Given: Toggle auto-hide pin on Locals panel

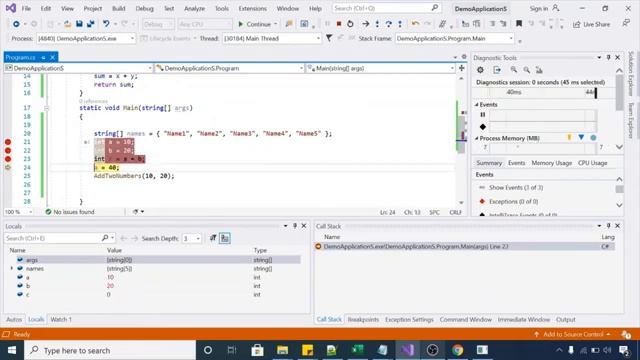Looking at the screenshot, I should tap(295, 226).
